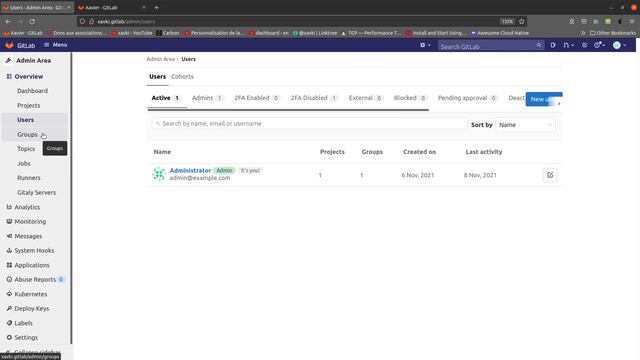Open the Issues icon in the top bar

click(x=553, y=45)
